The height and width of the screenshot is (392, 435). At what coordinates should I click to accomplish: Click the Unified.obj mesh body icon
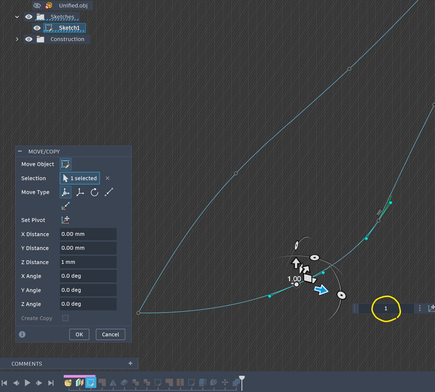point(49,5)
